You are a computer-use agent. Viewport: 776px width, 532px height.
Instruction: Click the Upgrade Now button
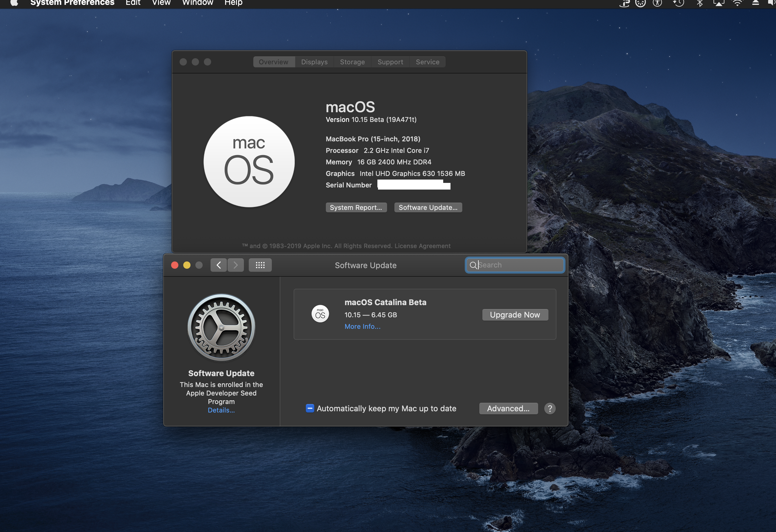(515, 315)
